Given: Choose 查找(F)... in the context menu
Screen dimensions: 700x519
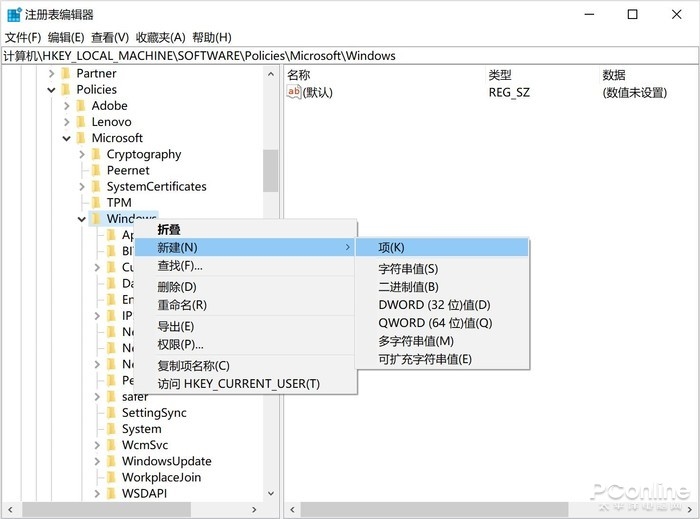Looking at the screenshot, I should [245, 266].
